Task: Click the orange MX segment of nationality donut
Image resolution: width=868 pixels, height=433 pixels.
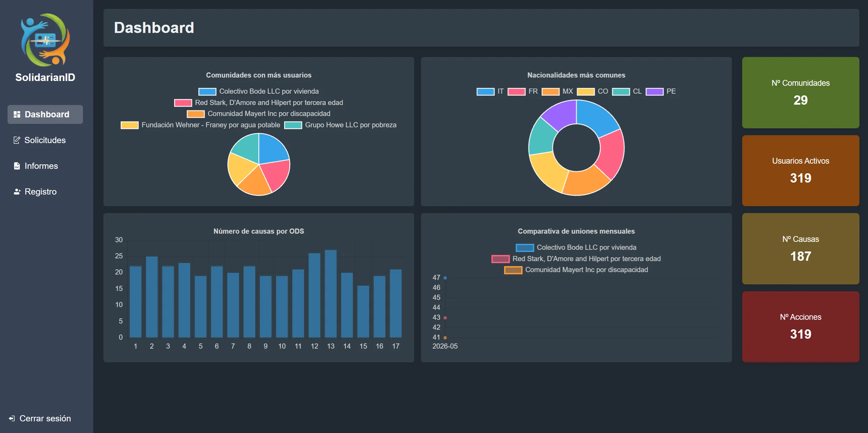Action: pos(586,182)
